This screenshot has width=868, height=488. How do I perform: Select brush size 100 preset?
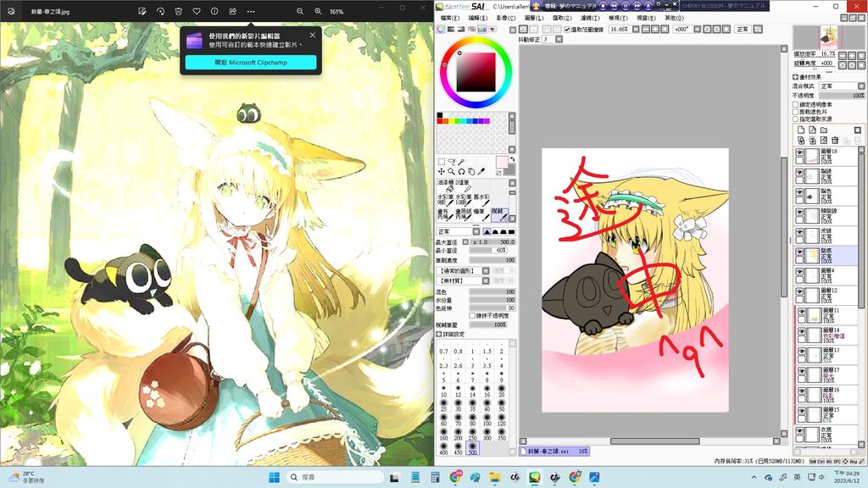click(x=487, y=420)
